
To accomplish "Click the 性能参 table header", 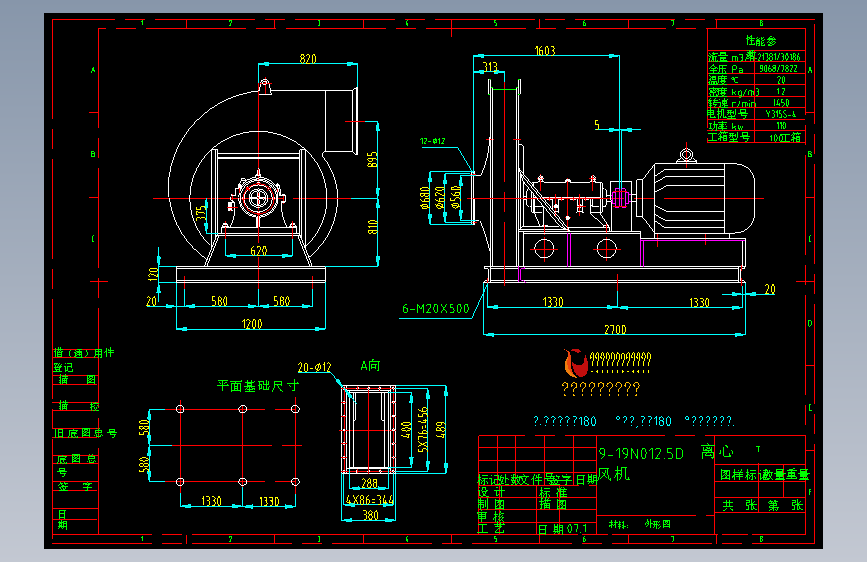I will (761, 41).
